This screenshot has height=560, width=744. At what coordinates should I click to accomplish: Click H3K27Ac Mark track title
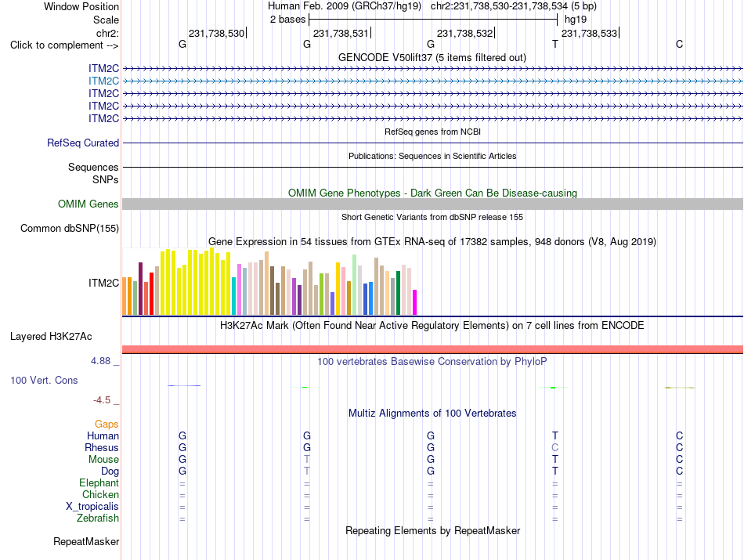click(x=432, y=326)
